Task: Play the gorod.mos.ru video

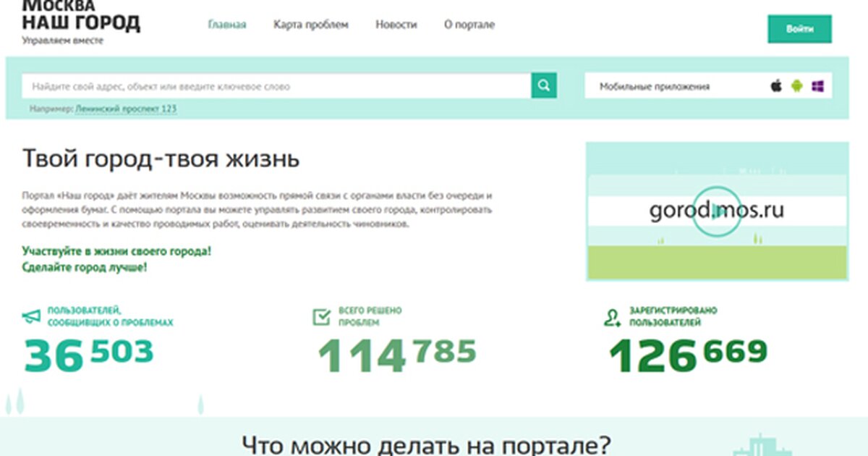Action: [x=715, y=211]
